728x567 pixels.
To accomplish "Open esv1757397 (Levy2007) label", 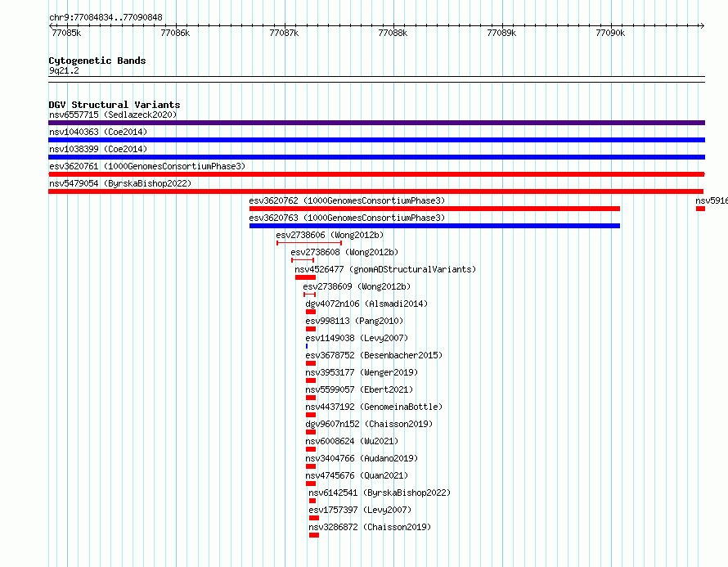I will pyautogui.click(x=360, y=510).
